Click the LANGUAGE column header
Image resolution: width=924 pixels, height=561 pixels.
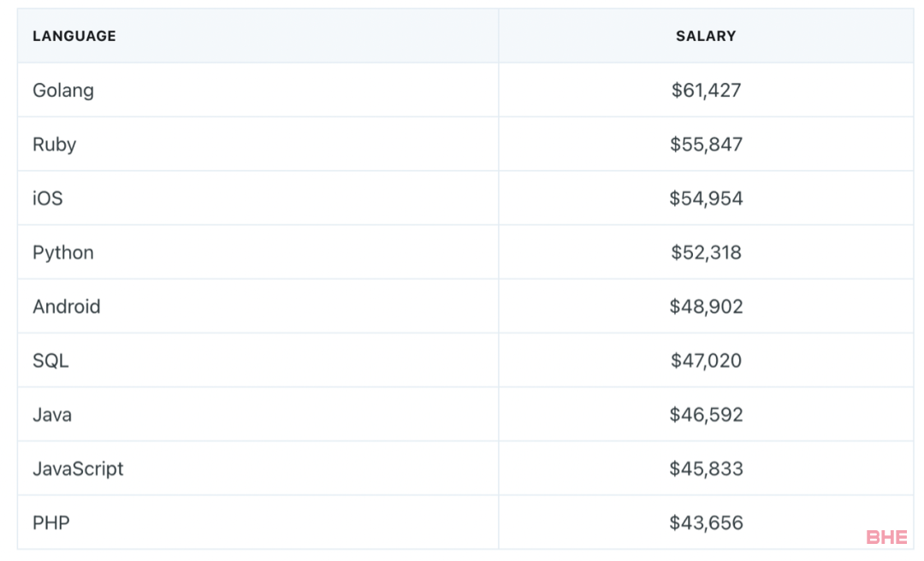point(74,36)
